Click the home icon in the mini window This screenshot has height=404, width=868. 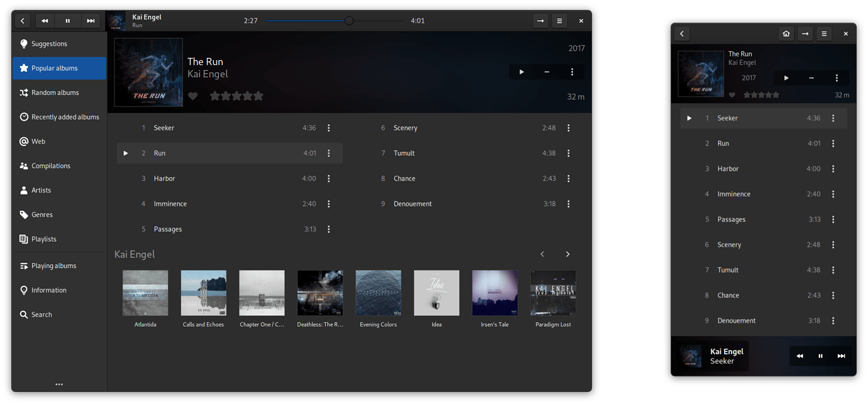(786, 34)
